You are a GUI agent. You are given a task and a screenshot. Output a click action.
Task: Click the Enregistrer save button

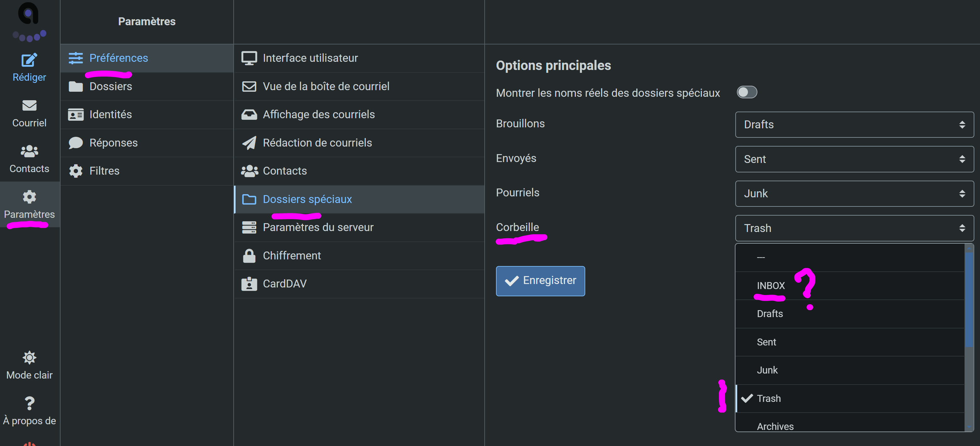click(540, 281)
